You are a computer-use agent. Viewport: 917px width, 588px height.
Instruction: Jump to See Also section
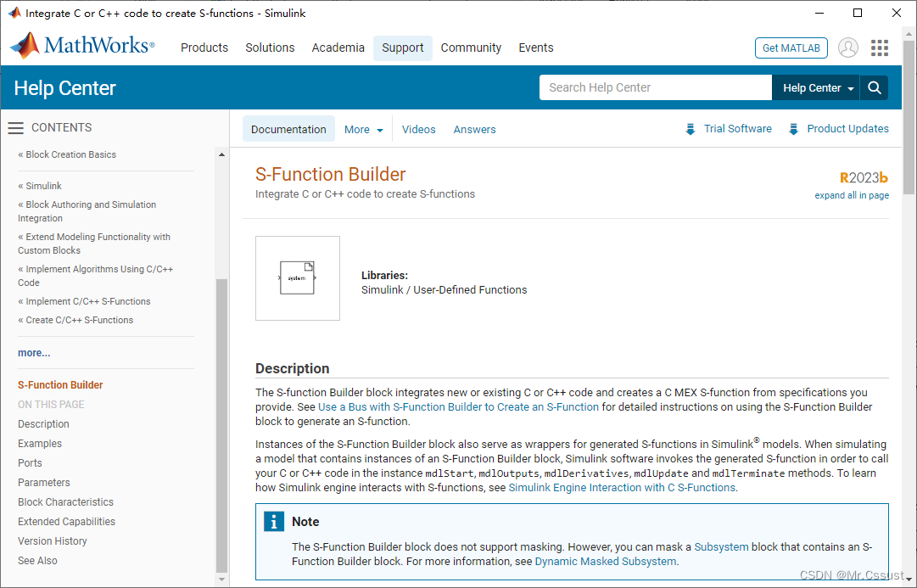[37, 561]
